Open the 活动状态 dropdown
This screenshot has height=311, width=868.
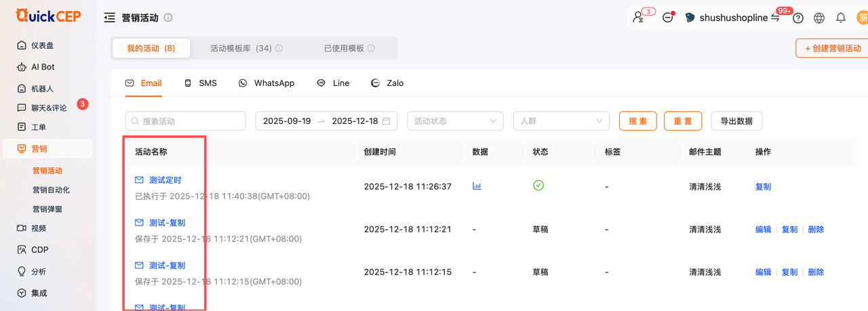[x=455, y=121]
